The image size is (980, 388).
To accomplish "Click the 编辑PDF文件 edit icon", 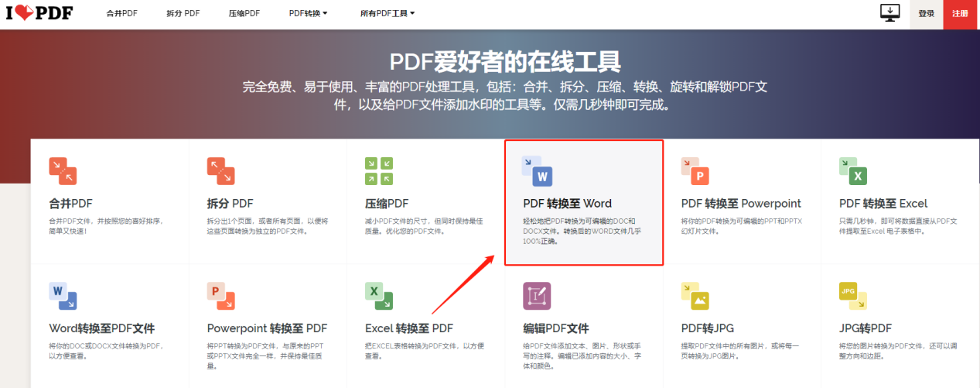I will pos(537,296).
